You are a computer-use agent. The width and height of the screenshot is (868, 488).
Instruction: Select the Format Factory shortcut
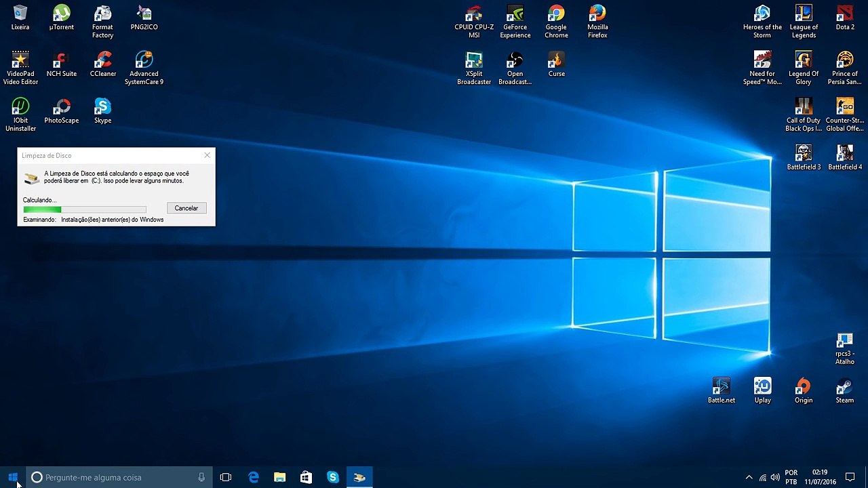tap(102, 22)
